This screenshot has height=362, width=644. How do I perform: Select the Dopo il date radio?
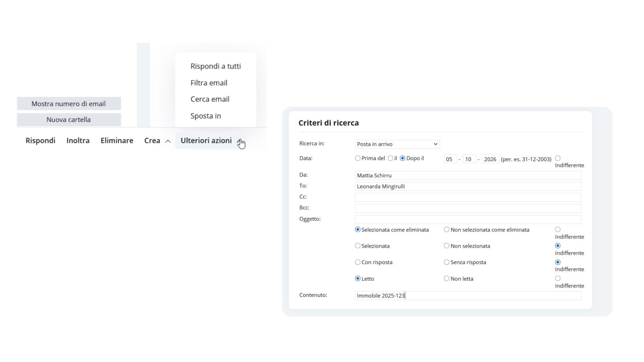click(x=402, y=158)
